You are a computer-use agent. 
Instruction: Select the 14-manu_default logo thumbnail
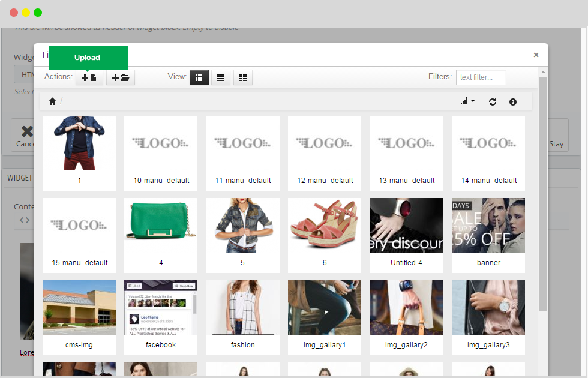[488, 143]
